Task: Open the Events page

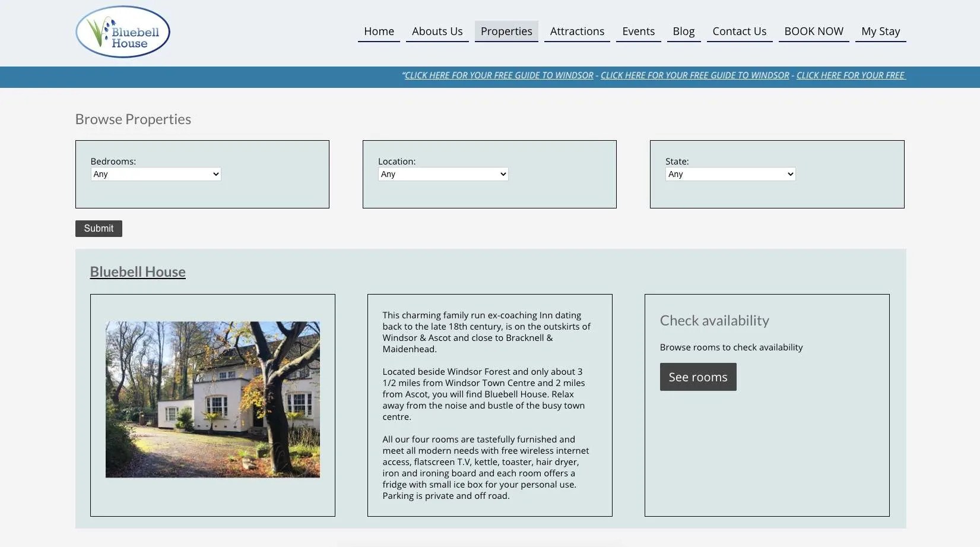Action: pyautogui.click(x=638, y=31)
